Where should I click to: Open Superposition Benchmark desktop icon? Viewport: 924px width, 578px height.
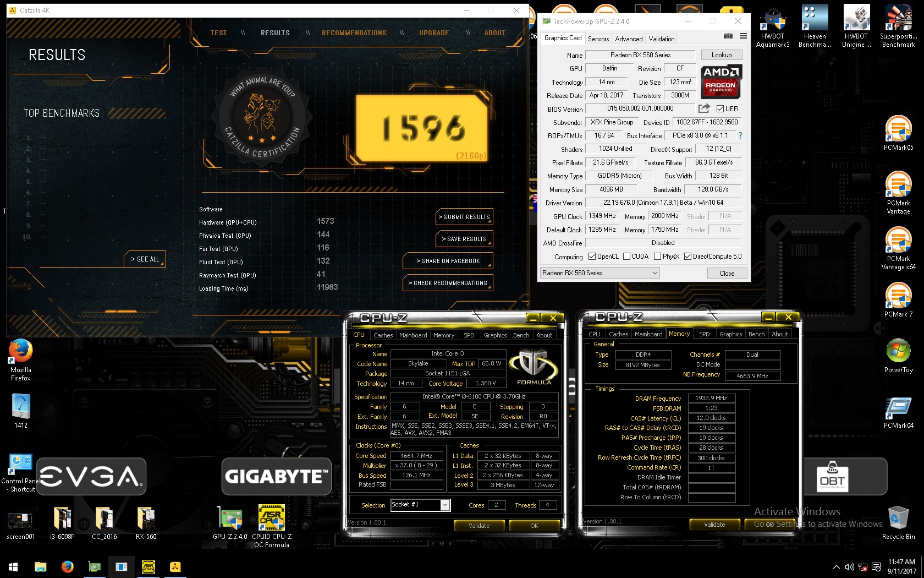[x=898, y=28]
